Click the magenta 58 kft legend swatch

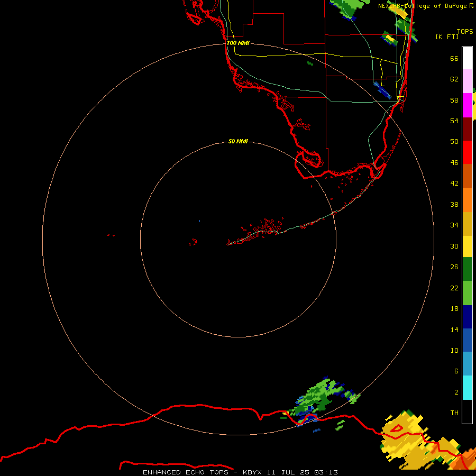point(467,105)
